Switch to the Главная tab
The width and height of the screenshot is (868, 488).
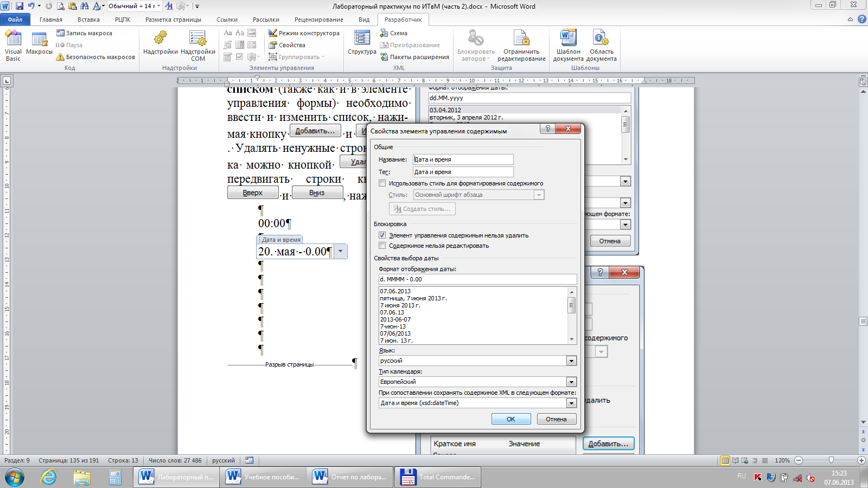(x=51, y=20)
